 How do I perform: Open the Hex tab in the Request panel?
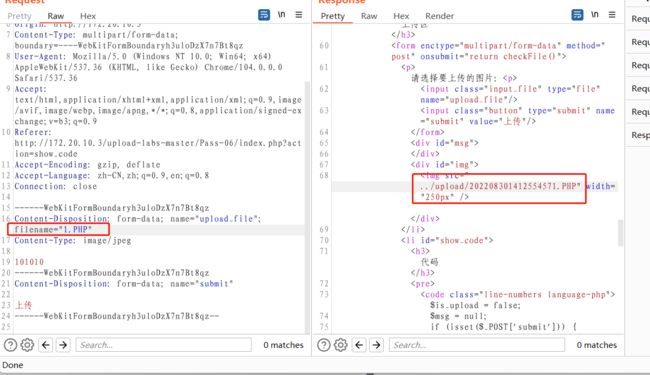pos(88,16)
